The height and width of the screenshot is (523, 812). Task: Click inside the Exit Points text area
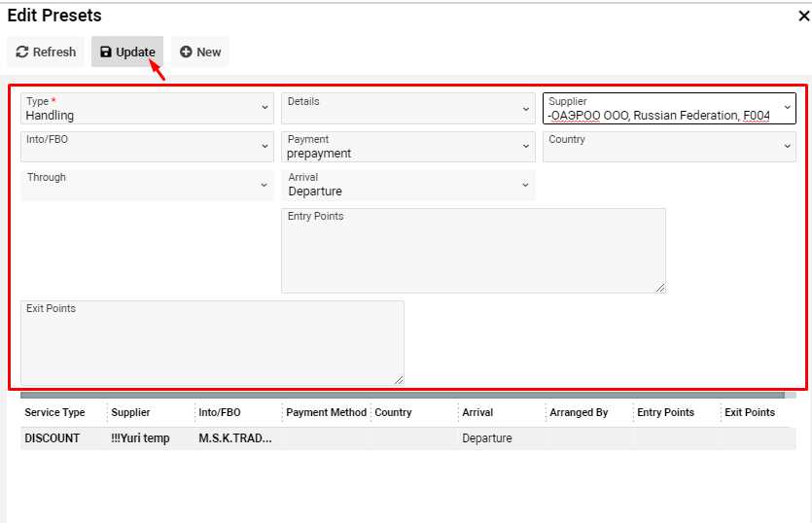tap(212, 347)
